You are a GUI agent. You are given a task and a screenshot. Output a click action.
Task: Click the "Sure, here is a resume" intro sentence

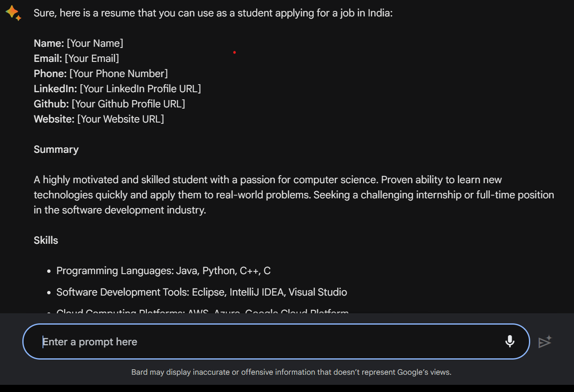(213, 13)
